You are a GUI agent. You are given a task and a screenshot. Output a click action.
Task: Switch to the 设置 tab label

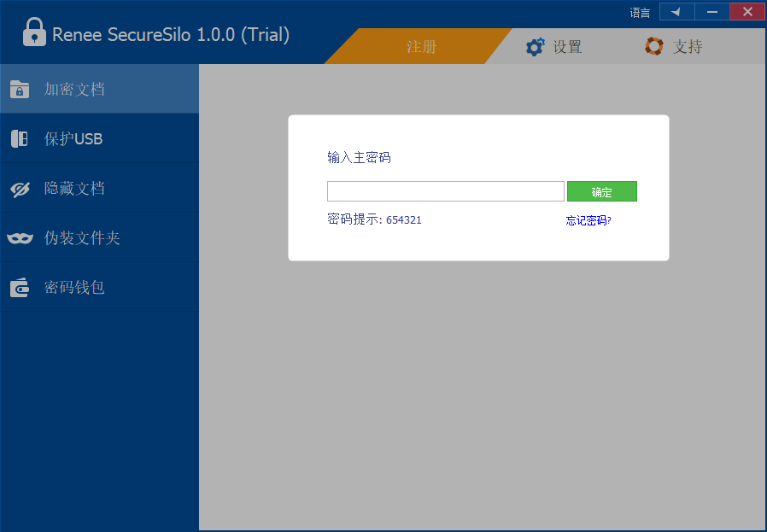coord(567,47)
